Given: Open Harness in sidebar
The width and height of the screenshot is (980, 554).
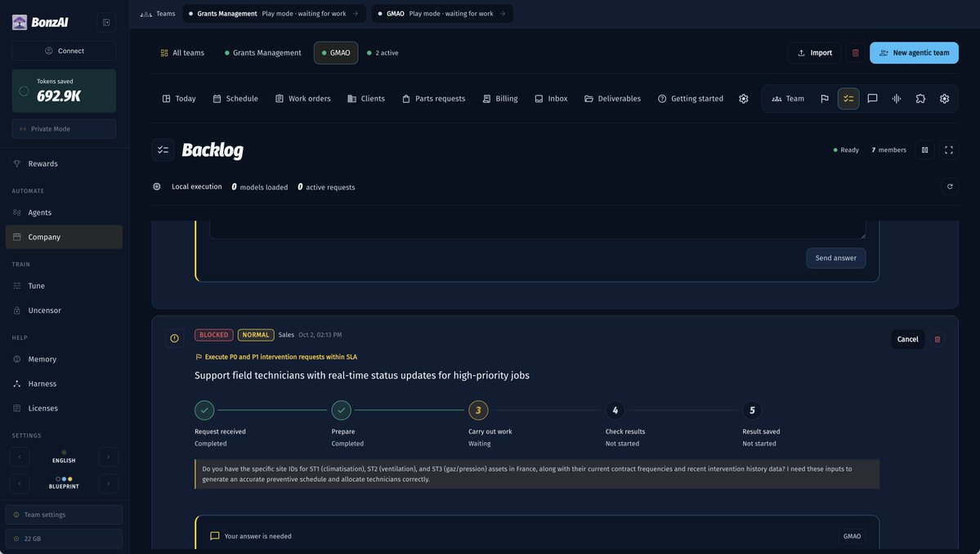Looking at the screenshot, I should (64, 383).
